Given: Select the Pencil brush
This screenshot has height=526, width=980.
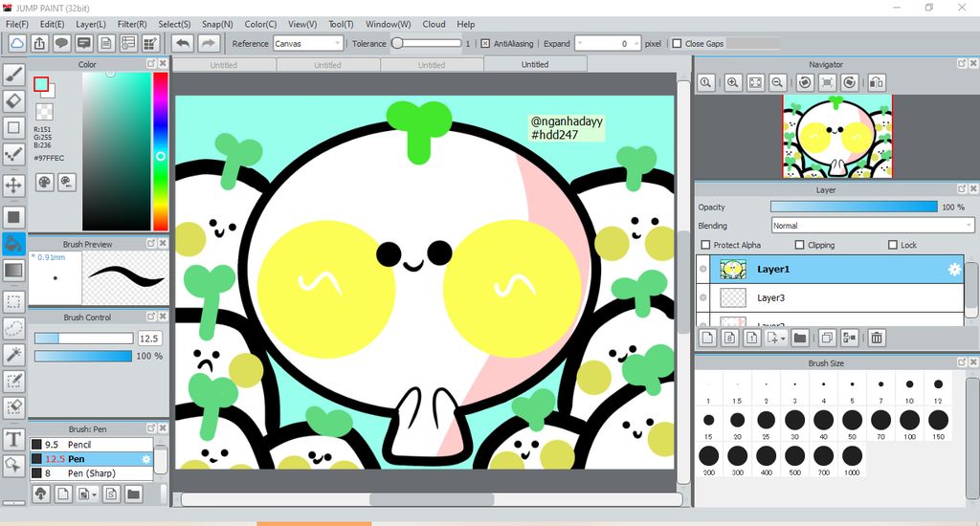Looking at the screenshot, I should coord(91,444).
